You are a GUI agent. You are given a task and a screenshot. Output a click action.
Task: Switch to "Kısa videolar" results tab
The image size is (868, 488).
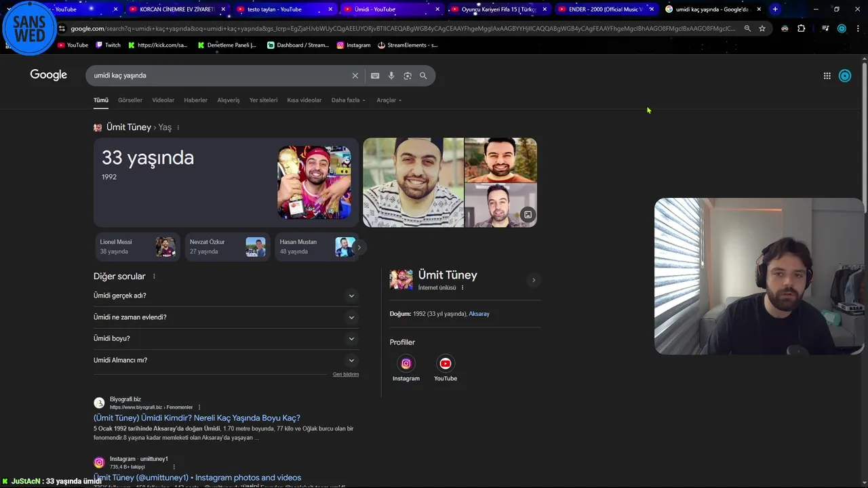coord(304,100)
